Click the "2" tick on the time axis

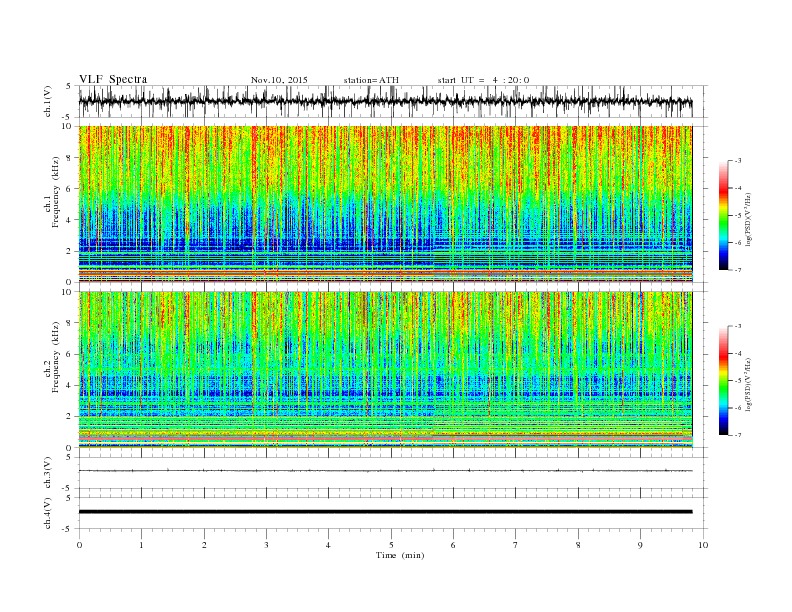point(204,545)
